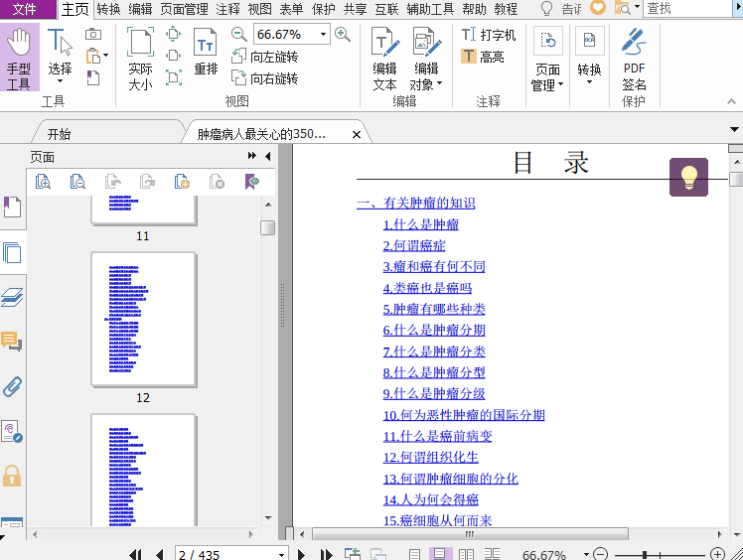Open the 转换 ribbon button dropdown
Screen dimensions: 743x560
click(589, 82)
